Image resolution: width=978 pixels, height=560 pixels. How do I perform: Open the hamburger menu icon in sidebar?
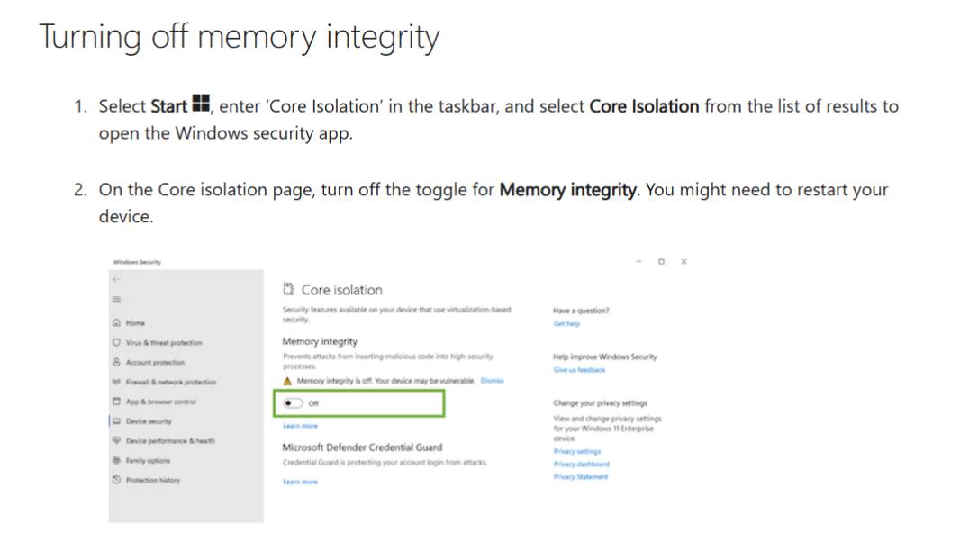(x=117, y=299)
